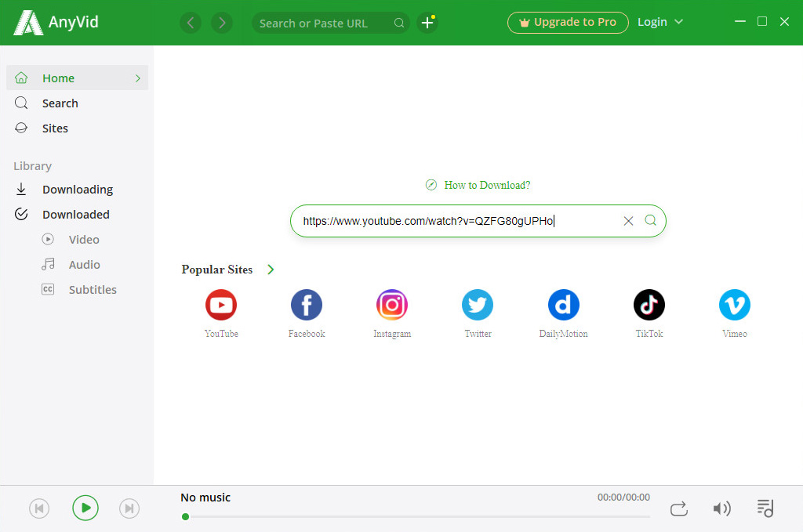Open the Vimeo site icon
The width and height of the screenshot is (803, 532).
[x=734, y=305]
